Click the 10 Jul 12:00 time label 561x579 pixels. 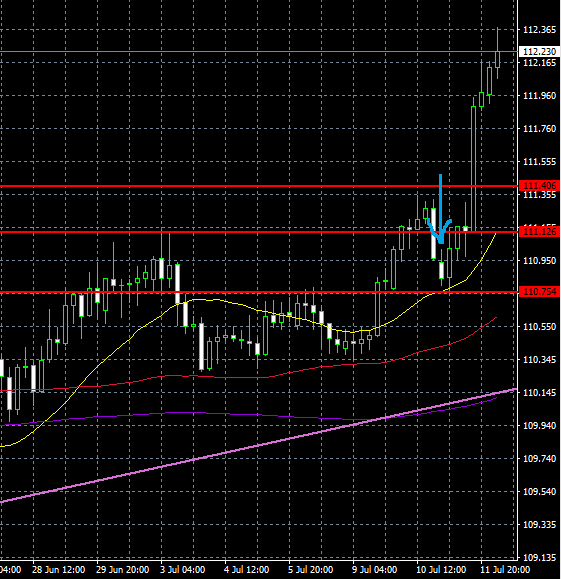(x=441, y=569)
